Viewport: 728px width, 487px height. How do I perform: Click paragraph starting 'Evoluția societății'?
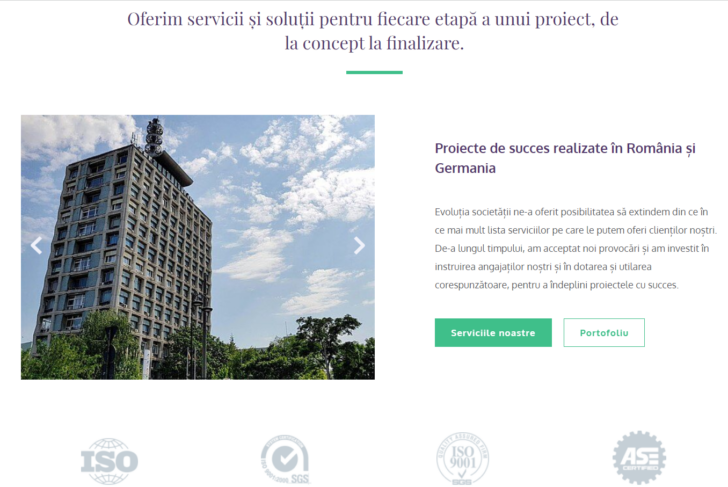[575, 248]
